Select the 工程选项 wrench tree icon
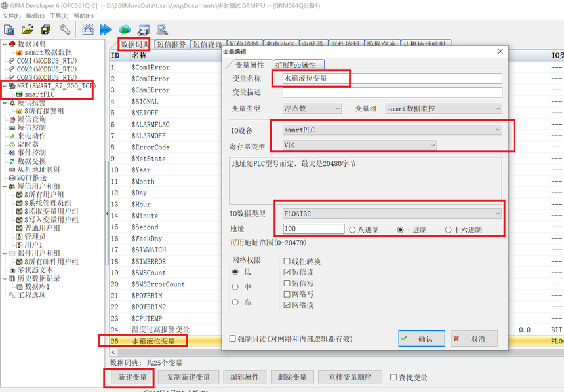The height and width of the screenshot is (392, 564). (x=12, y=295)
